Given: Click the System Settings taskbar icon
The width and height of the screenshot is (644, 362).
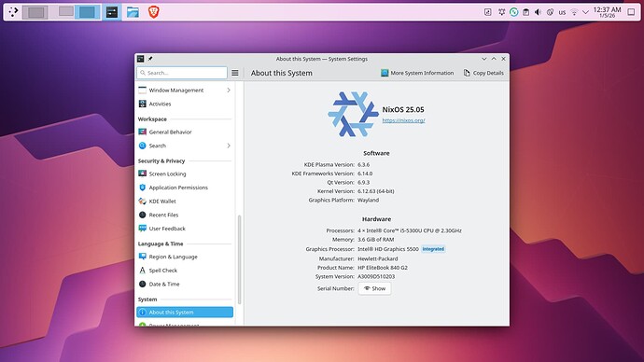Looking at the screenshot, I should [112, 12].
